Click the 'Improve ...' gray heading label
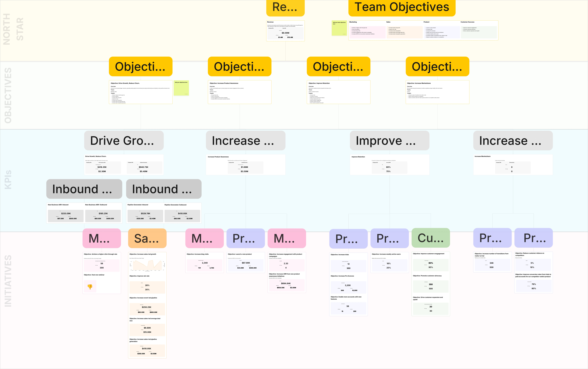The height and width of the screenshot is (369, 588). tap(389, 141)
